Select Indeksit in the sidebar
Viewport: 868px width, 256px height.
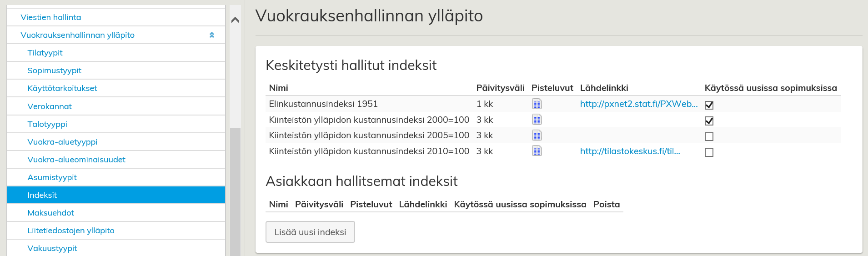(x=42, y=195)
